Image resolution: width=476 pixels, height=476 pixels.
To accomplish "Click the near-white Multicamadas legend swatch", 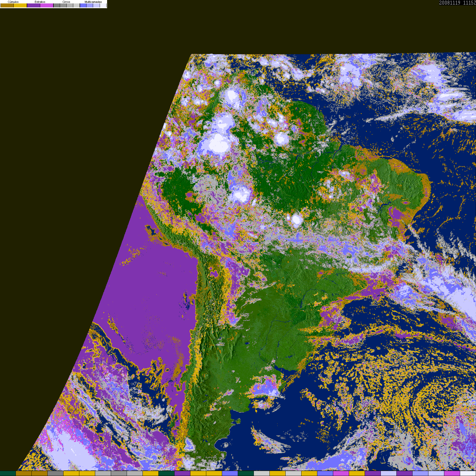I will (x=103, y=5).
